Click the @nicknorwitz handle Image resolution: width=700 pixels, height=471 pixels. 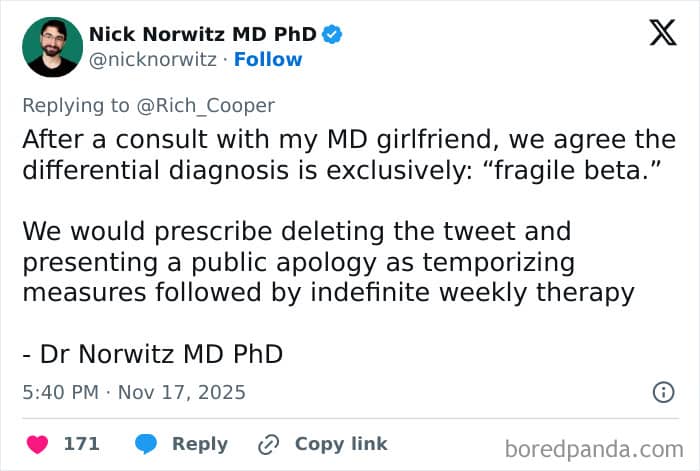pos(153,59)
